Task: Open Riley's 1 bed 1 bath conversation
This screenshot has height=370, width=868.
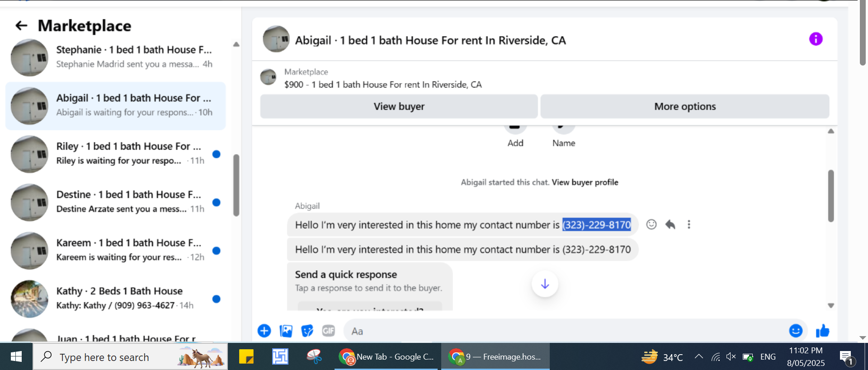Action: click(x=116, y=154)
